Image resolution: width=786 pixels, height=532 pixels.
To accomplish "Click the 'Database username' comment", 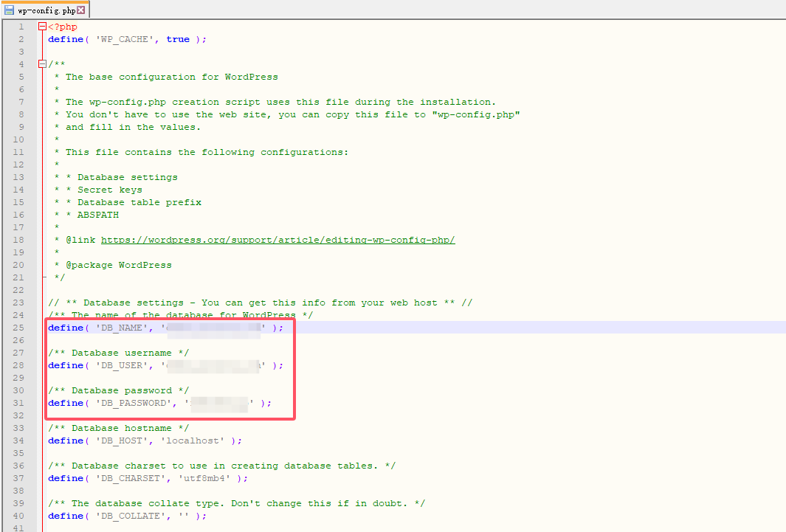I will click(119, 353).
